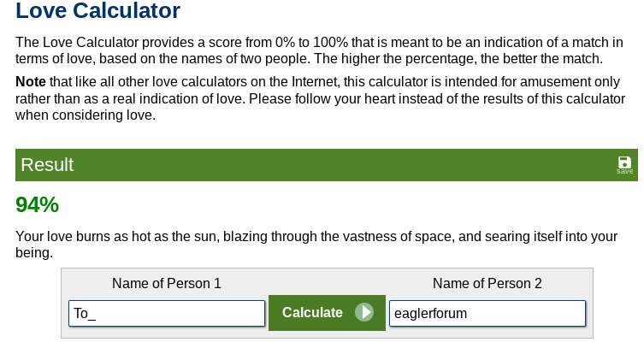Viewport: 644px width, 354px height.
Task: Click the empty middle of the green Result bar
Action: [x=328, y=165]
